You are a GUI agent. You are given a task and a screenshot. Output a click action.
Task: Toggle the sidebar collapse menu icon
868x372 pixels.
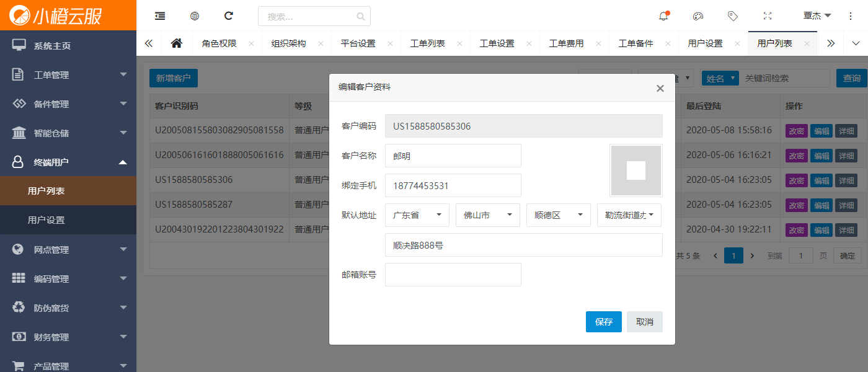[160, 16]
